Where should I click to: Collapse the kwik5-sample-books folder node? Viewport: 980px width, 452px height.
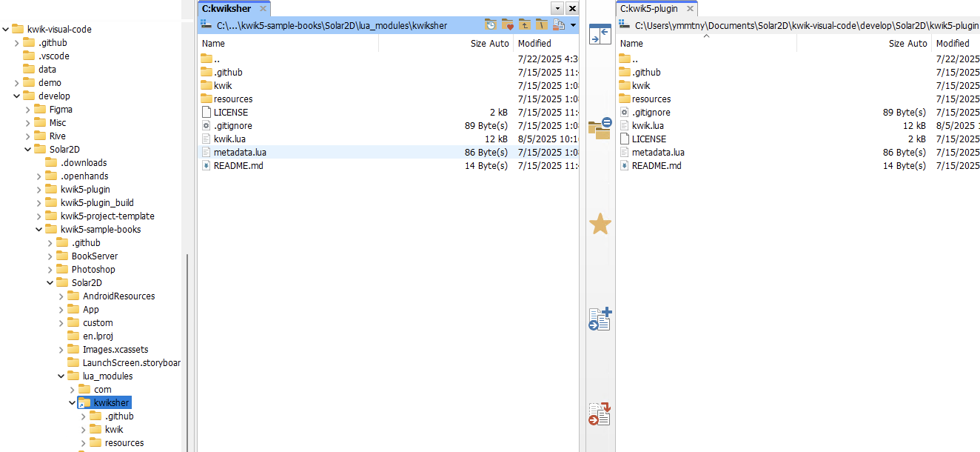pos(38,229)
